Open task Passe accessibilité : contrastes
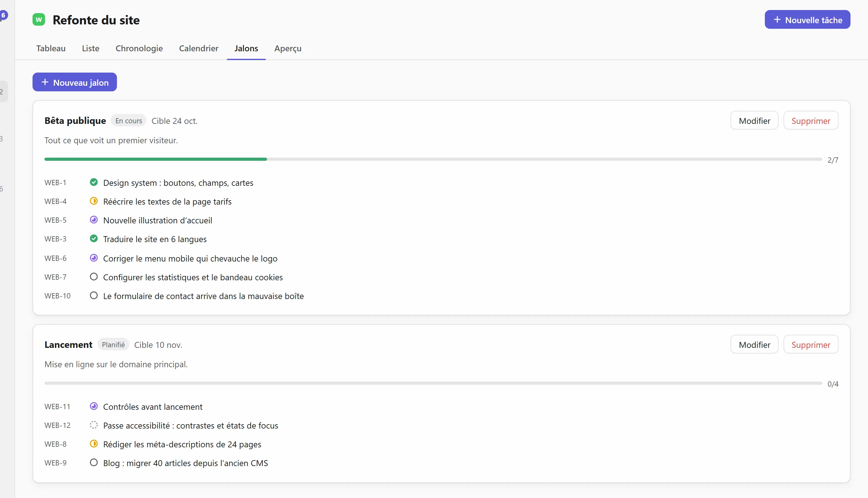 point(191,426)
